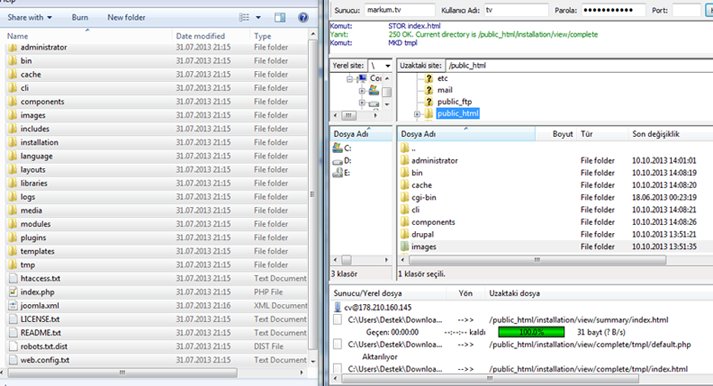
Task: Check the summary/index.html queue item checkbox
Action: pyautogui.click(x=337, y=320)
